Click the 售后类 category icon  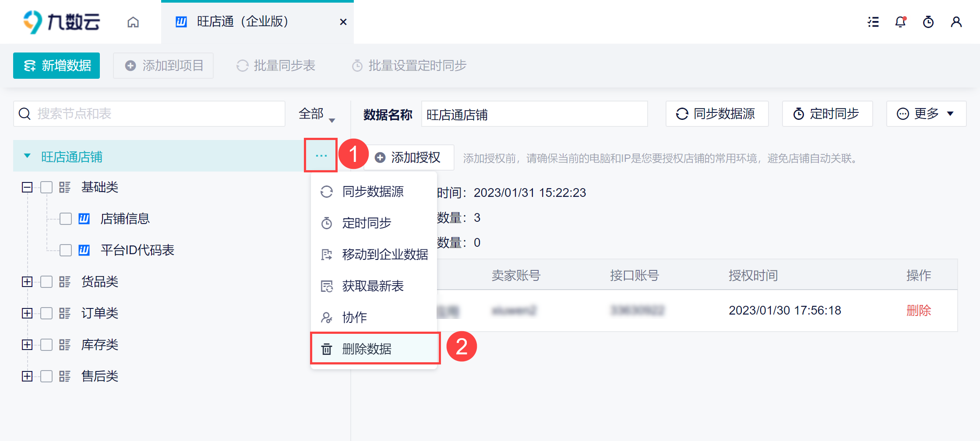[x=65, y=376]
